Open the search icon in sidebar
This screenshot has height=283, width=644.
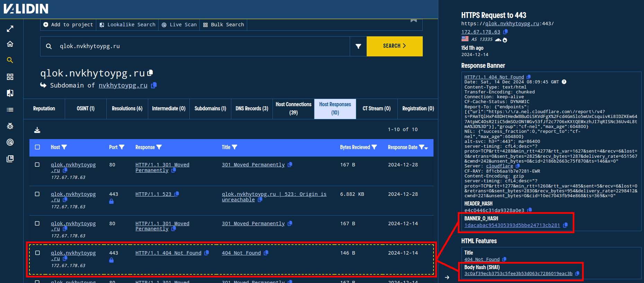tap(10, 60)
